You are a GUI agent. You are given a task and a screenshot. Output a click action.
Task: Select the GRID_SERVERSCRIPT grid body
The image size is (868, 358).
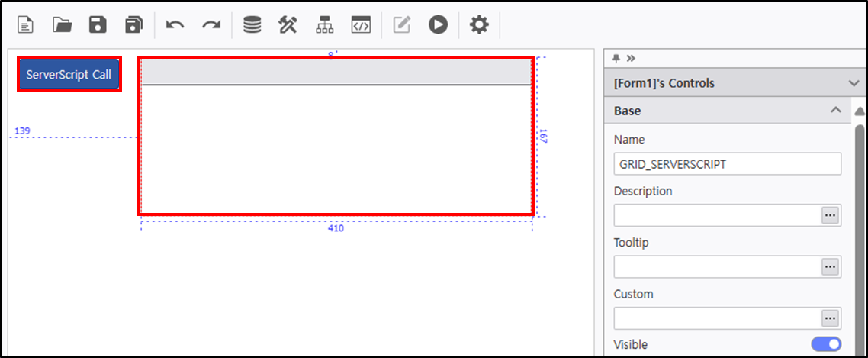[x=336, y=149]
